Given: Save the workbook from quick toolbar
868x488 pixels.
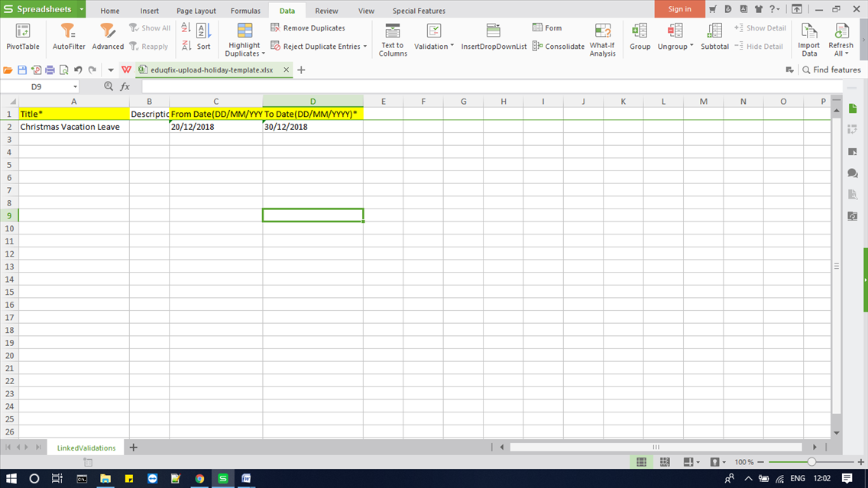Looking at the screenshot, I should click(22, 69).
